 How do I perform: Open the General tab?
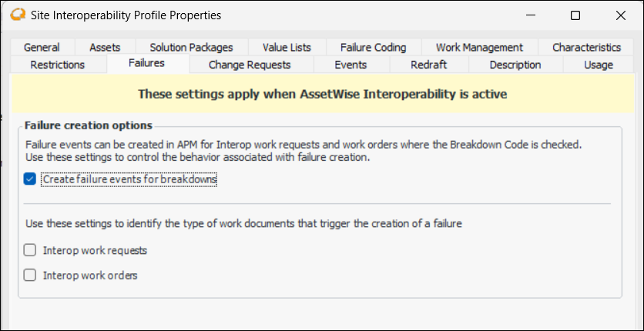click(x=42, y=48)
